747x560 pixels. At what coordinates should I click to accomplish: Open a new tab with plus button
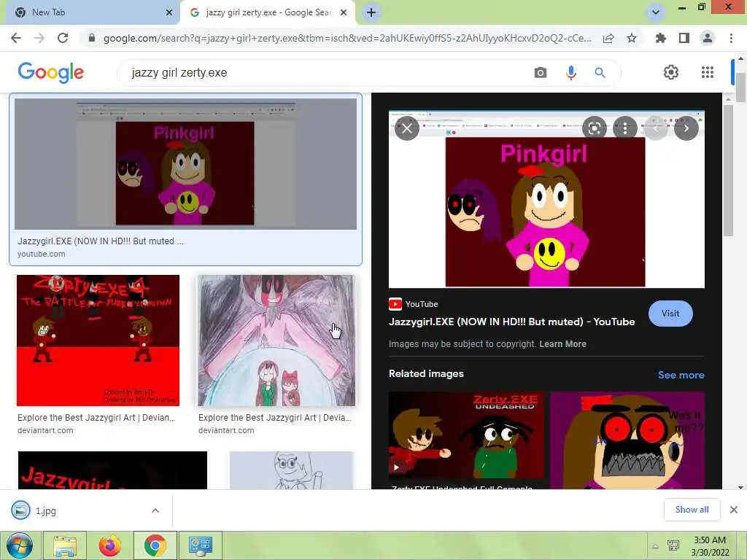tap(371, 12)
